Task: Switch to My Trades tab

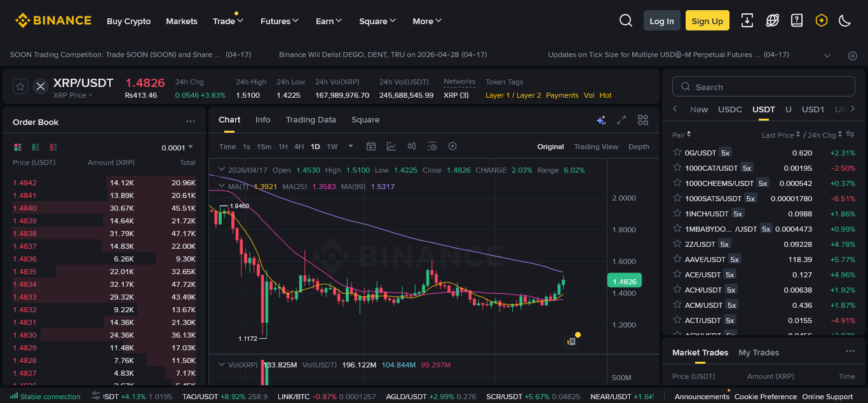Action: (x=759, y=352)
